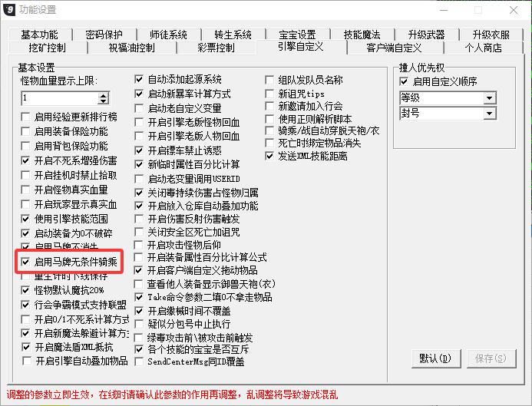Screen dimensions: 532x406
Task: Enable 开启0/1不死系计算方式
Action: pos(25,319)
